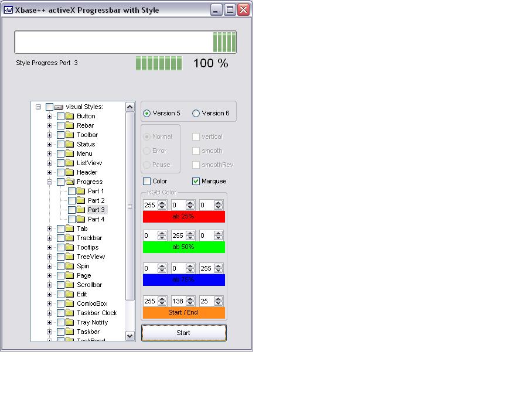Click the blue ab 75% color bar

click(x=184, y=280)
